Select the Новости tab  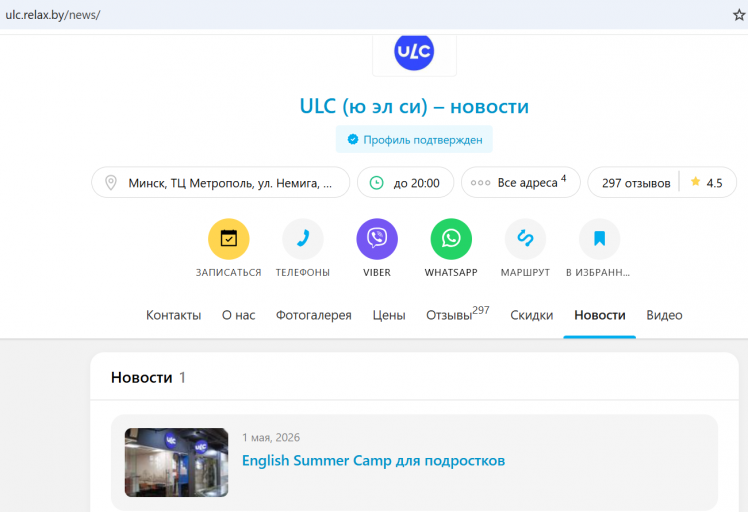(600, 315)
